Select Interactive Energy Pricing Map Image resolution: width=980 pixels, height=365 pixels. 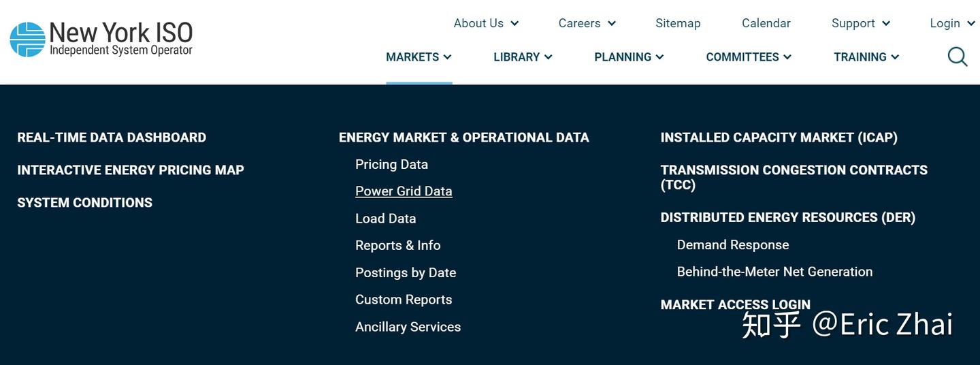[131, 170]
